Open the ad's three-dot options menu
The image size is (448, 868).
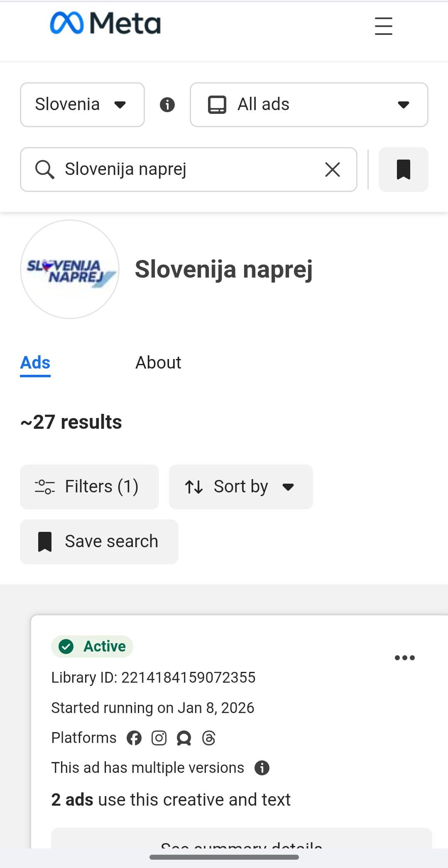(404, 658)
